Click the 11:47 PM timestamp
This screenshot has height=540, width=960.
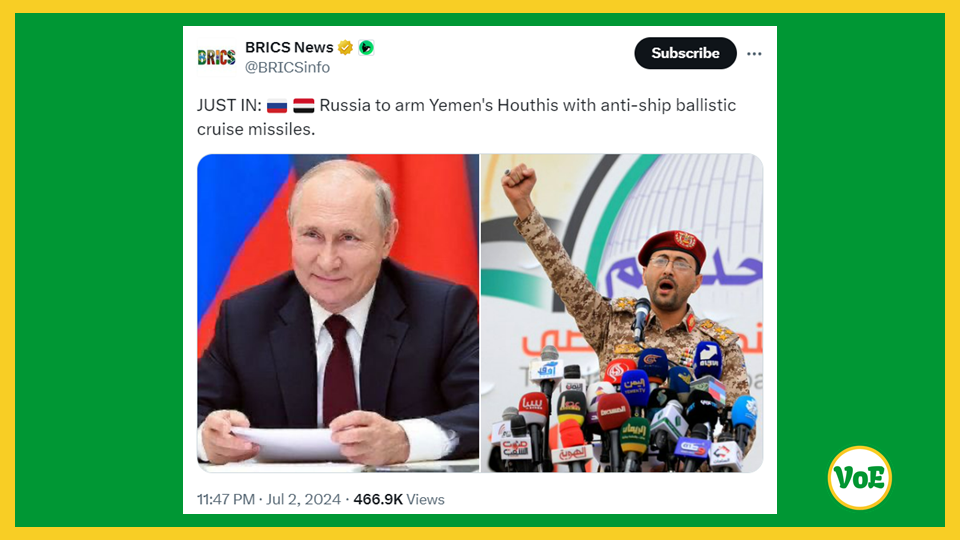(226, 500)
